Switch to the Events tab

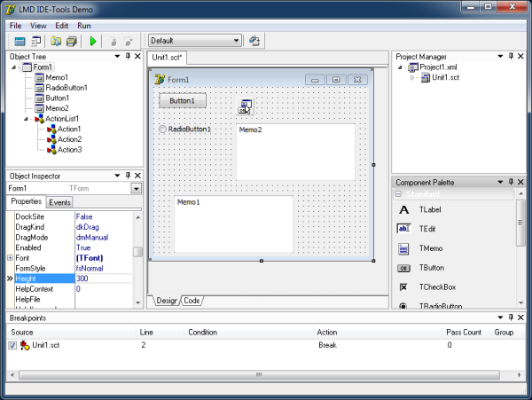click(x=59, y=202)
